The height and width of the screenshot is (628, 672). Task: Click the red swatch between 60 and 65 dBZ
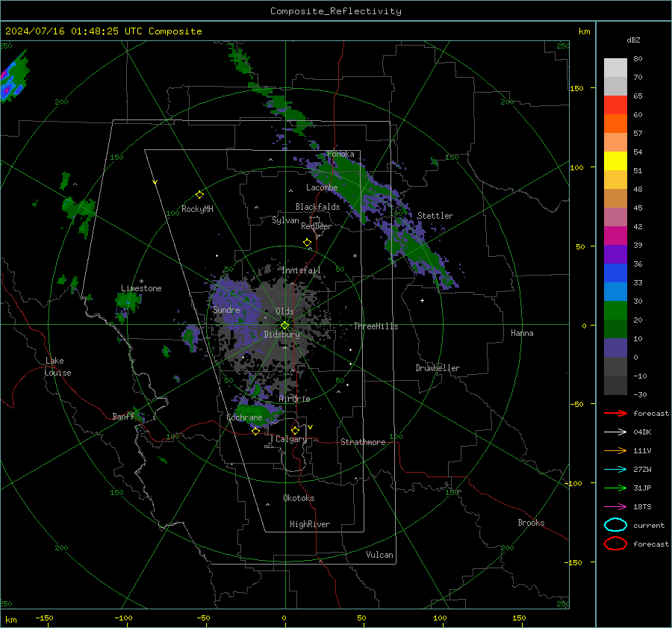tap(615, 105)
